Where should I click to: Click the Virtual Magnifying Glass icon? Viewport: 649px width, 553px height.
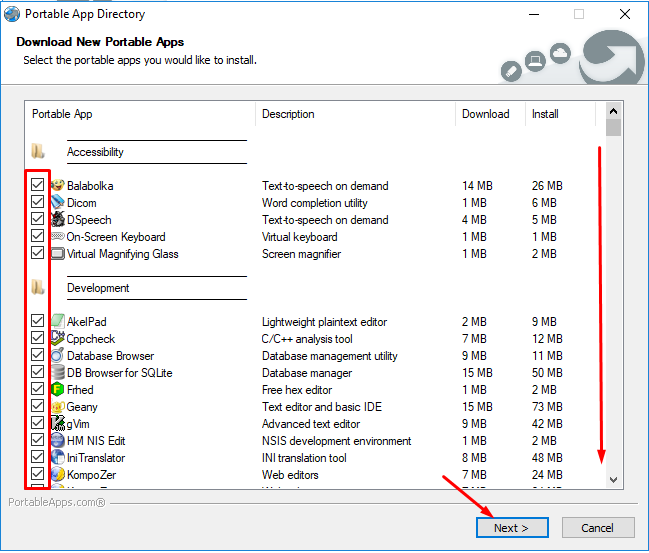pyautogui.click(x=58, y=253)
